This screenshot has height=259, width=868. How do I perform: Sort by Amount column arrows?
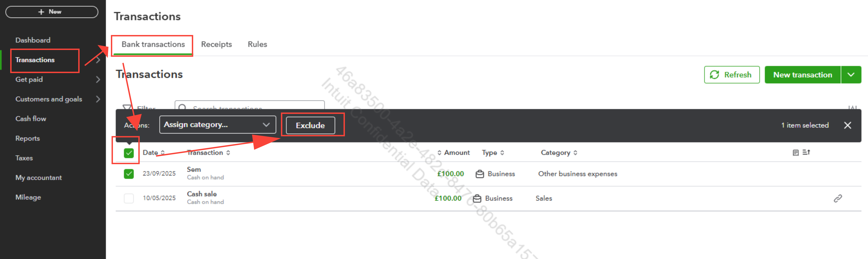439,153
